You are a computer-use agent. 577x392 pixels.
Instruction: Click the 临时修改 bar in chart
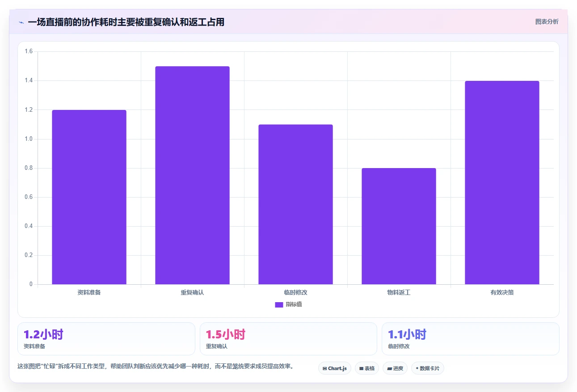point(295,204)
